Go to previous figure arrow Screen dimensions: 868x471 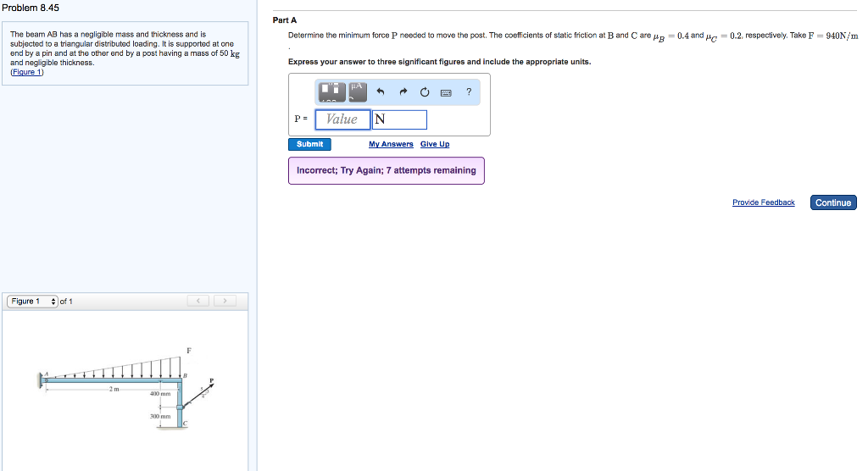(x=198, y=301)
